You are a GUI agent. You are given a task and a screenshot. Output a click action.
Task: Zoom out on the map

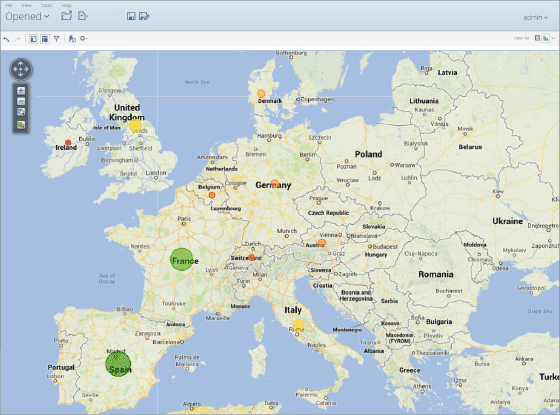pyautogui.click(x=21, y=101)
